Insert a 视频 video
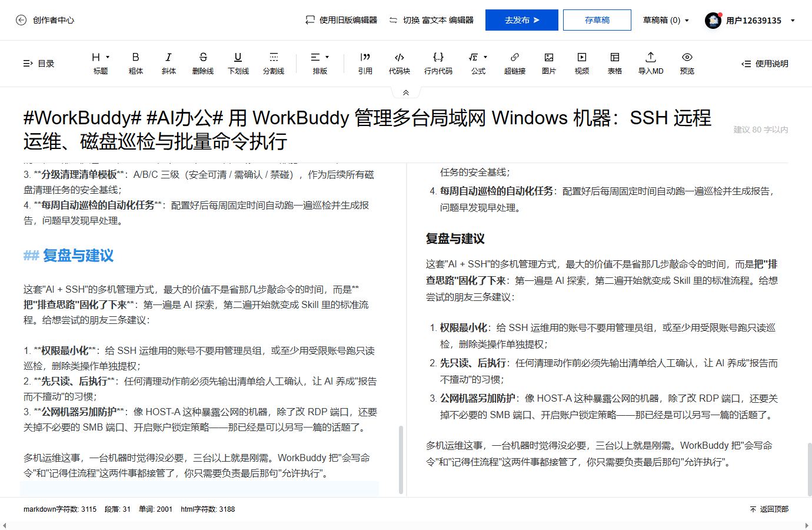The height and width of the screenshot is (530, 812). 582,63
